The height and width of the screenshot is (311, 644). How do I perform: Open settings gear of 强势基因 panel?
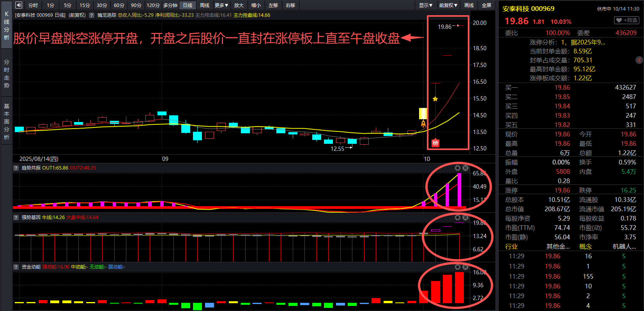tap(458, 217)
